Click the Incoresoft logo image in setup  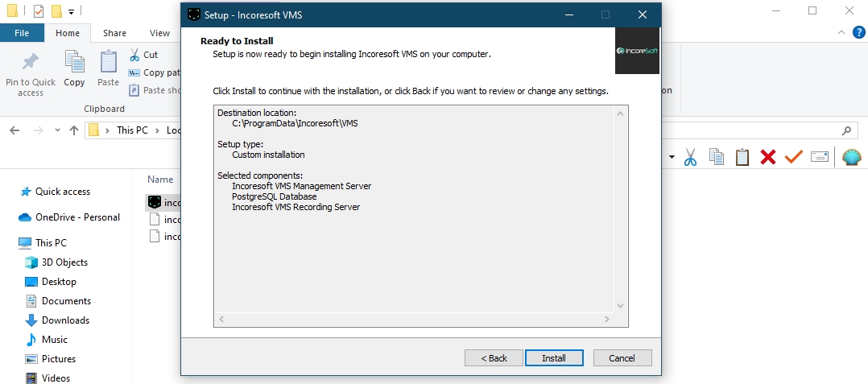click(637, 51)
